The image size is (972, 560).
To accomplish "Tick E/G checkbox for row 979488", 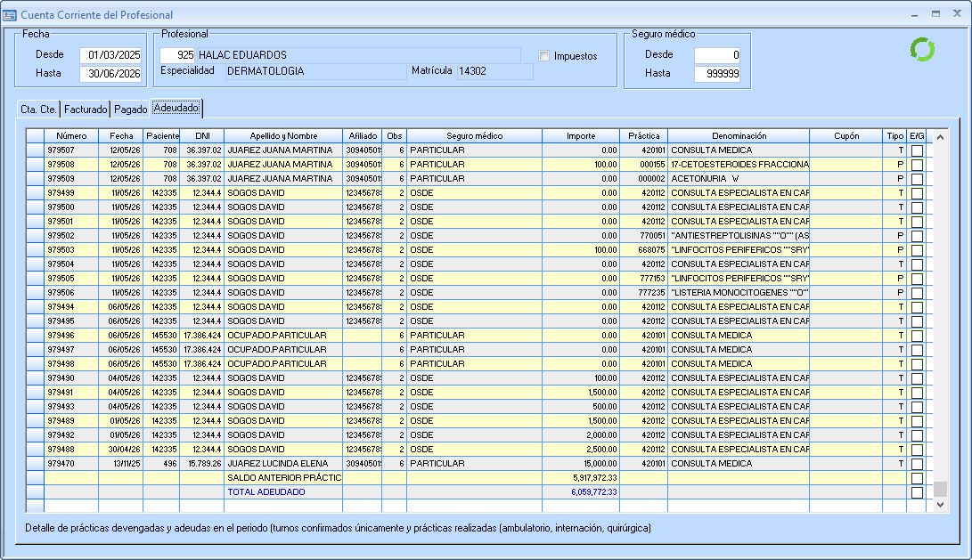I will pyautogui.click(x=917, y=450).
